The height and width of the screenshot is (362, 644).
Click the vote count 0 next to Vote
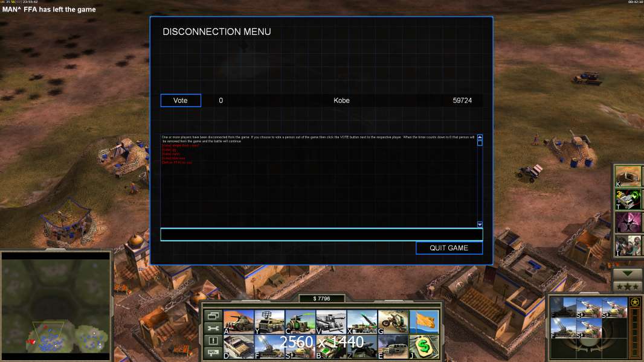click(x=221, y=100)
